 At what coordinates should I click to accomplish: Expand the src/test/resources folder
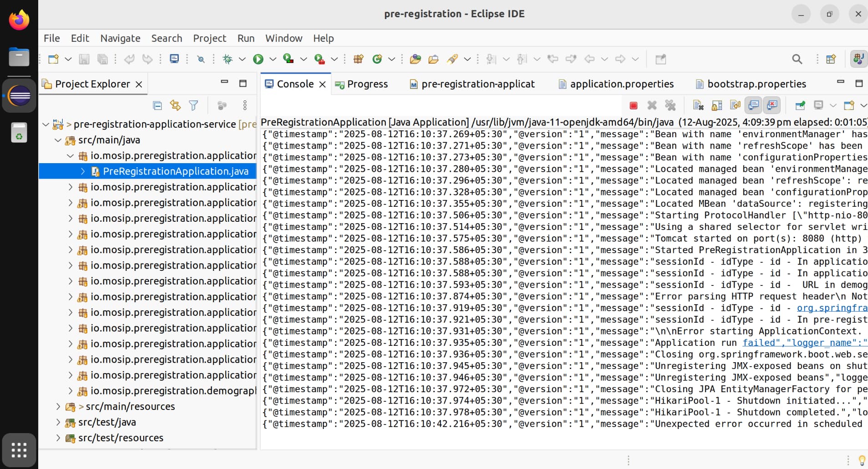click(58, 438)
